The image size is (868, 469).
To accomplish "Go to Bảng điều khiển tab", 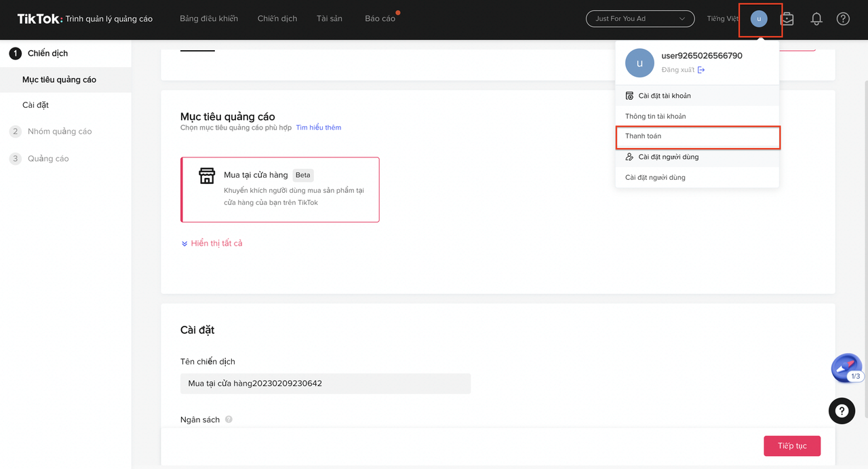I will point(209,19).
